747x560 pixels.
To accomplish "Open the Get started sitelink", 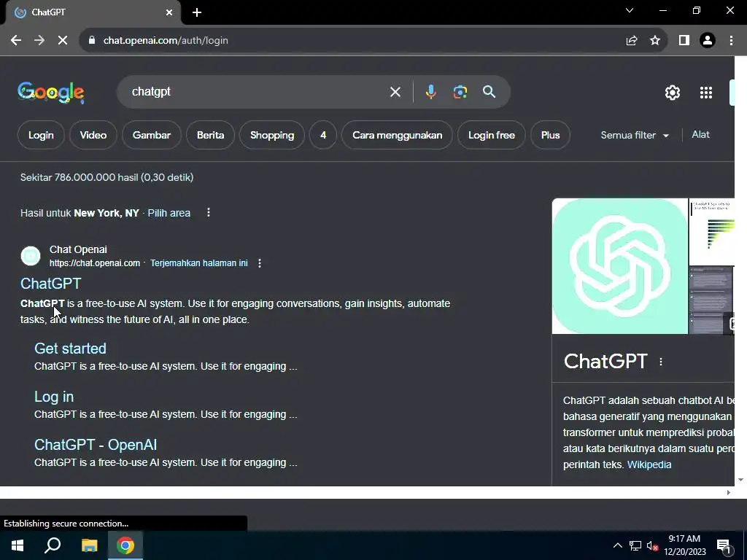I will [71, 348].
